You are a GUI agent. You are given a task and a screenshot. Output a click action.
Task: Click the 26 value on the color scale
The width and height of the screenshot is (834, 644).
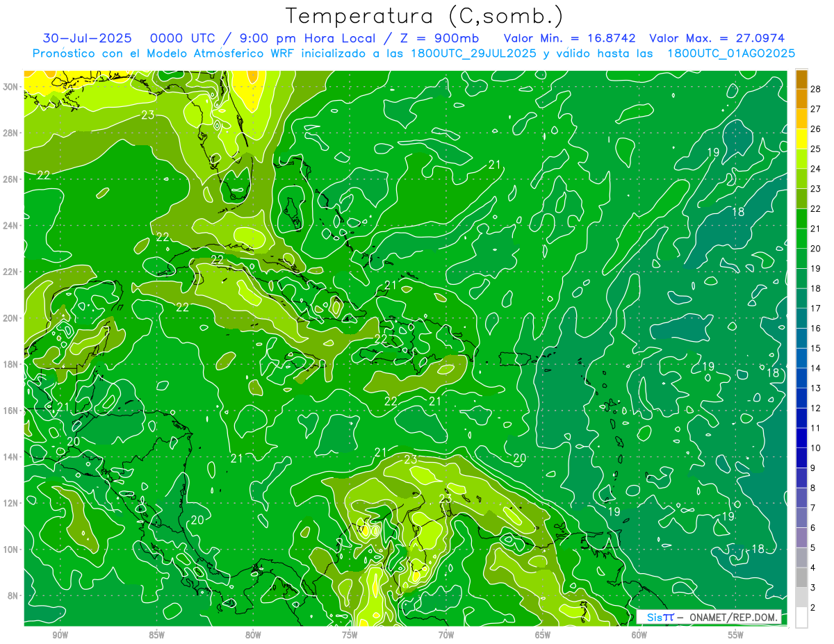pos(817,129)
